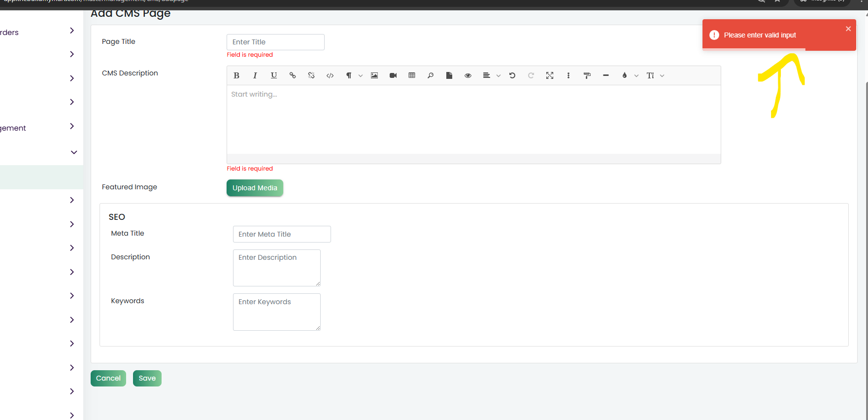Click into the CMS Description writing area
This screenshot has height=420, width=868.
[x=473, y=119]
